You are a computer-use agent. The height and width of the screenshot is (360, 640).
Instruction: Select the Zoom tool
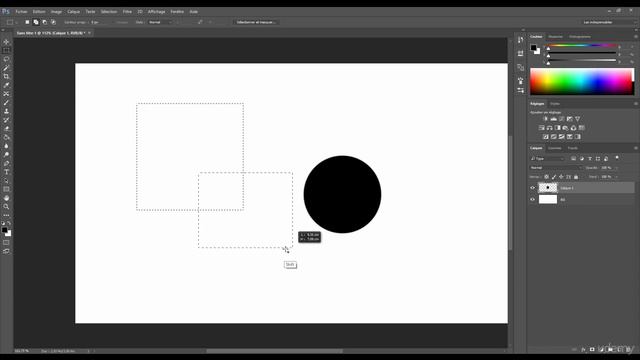pos(6,207)
